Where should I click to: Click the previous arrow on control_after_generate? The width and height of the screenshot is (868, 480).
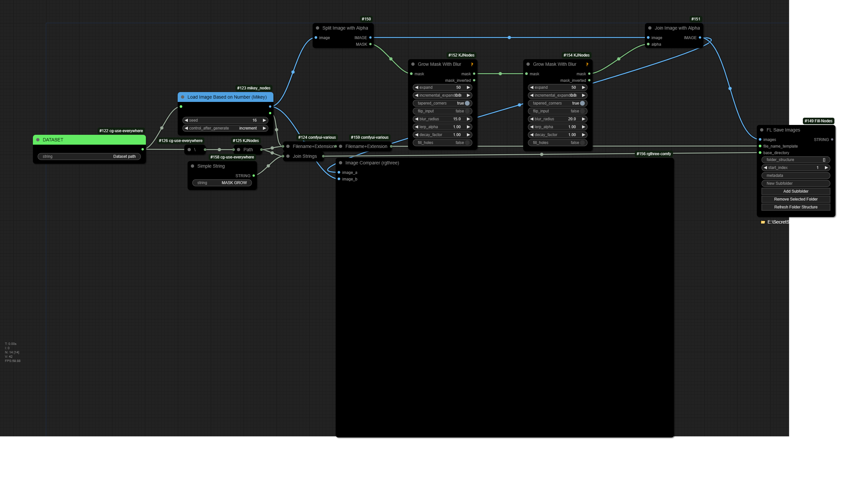pyautogui.click(x=186, y=128)
